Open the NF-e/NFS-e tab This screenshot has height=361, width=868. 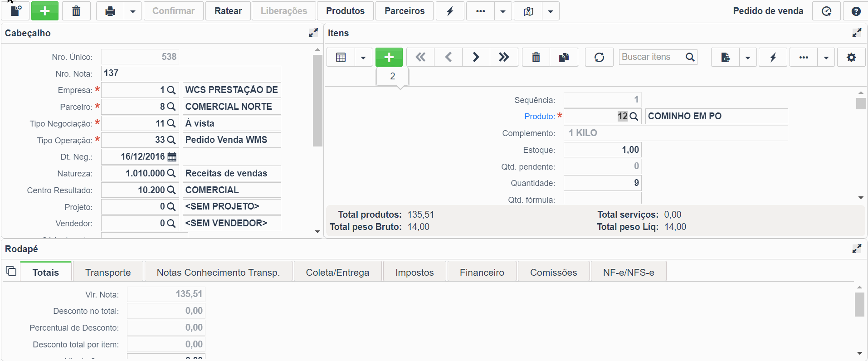[x=629, y=272]
